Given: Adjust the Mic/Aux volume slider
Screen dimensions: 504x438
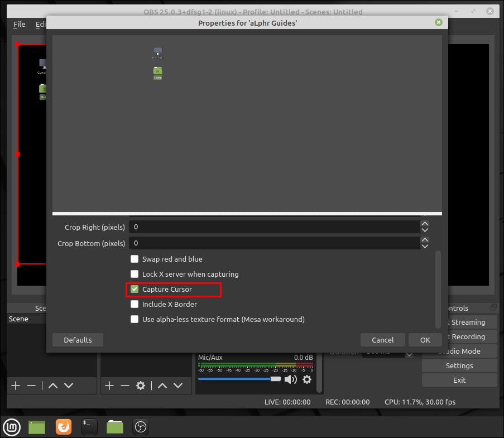Looking at the screenshot, I should (x=239, y=379).
